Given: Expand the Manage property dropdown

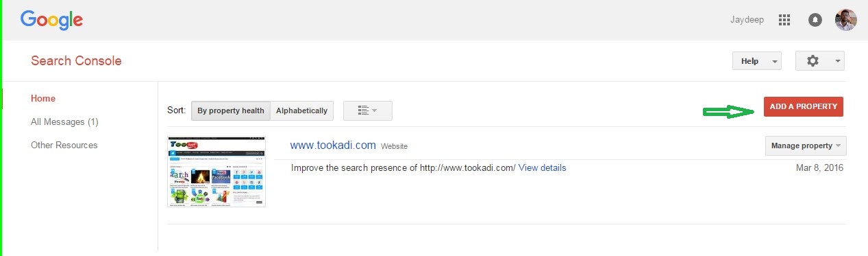Looking at the screenshot, I should 806,146.
